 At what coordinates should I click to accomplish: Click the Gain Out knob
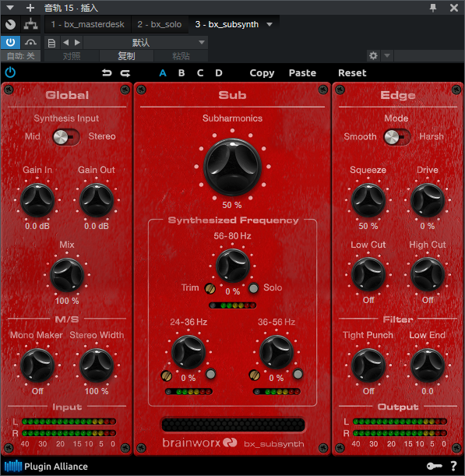[x=97, y=200]
